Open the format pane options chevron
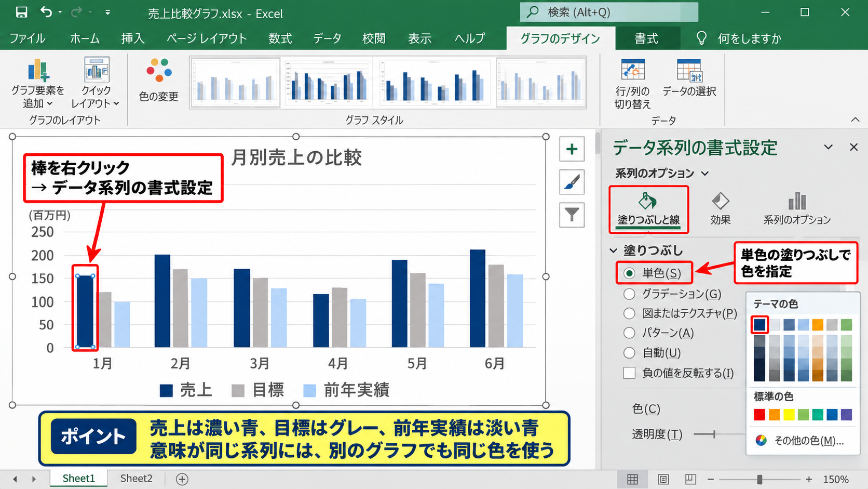This screenshot has height=489, width=868. (829, 147)
